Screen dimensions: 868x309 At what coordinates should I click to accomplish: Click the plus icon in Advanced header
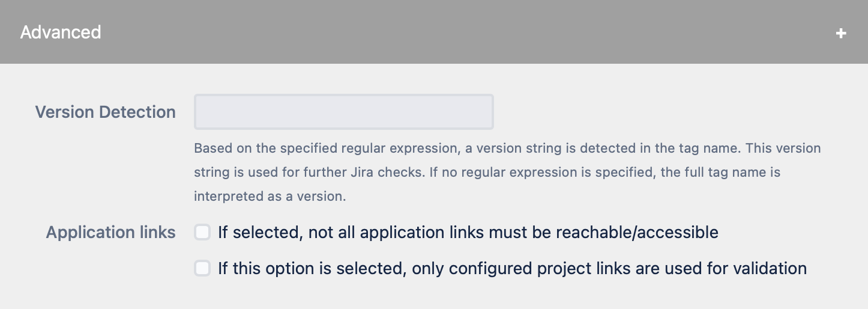coord(841,33)
